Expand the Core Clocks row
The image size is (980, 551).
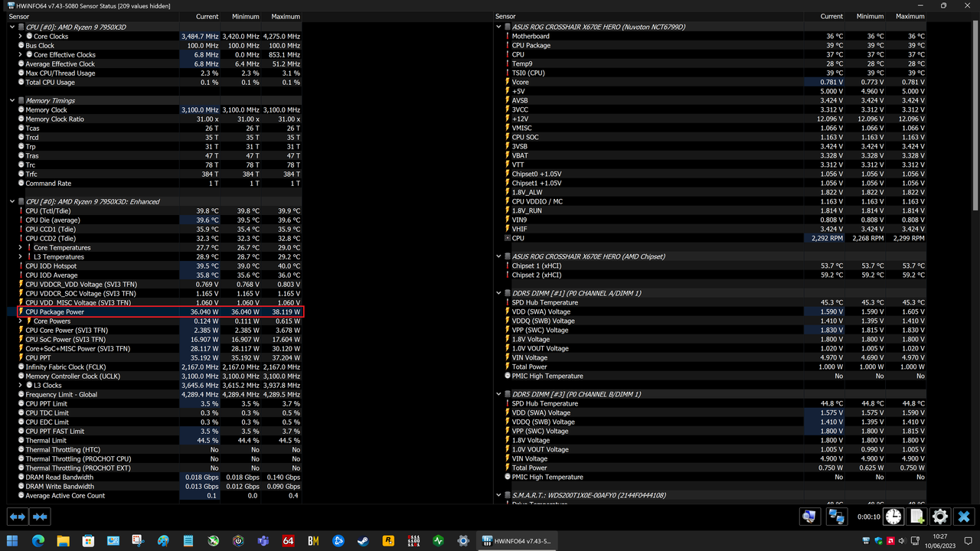(21, 36)
